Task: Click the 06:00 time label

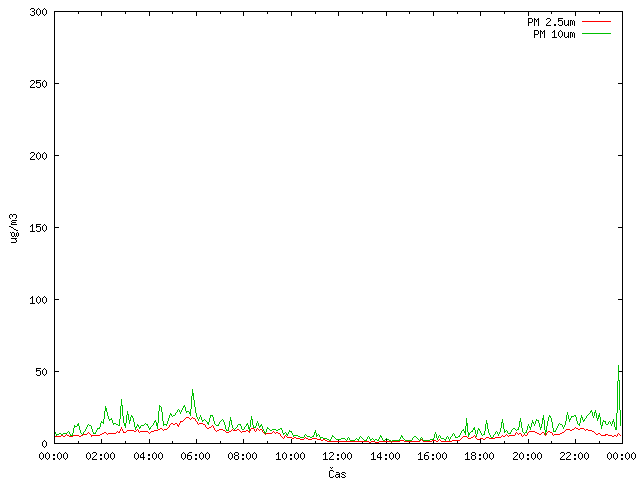Action: click(195, 456)
